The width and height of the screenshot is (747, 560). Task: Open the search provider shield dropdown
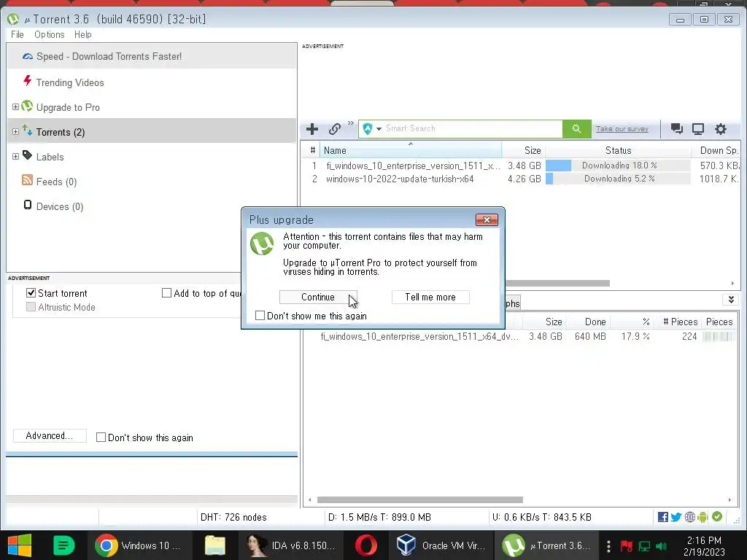point(372,129)
